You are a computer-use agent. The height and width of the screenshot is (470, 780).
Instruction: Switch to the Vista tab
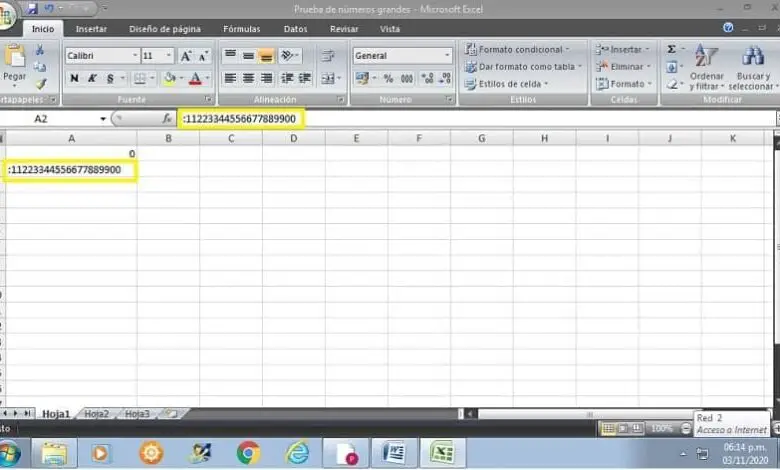point(390,29)
